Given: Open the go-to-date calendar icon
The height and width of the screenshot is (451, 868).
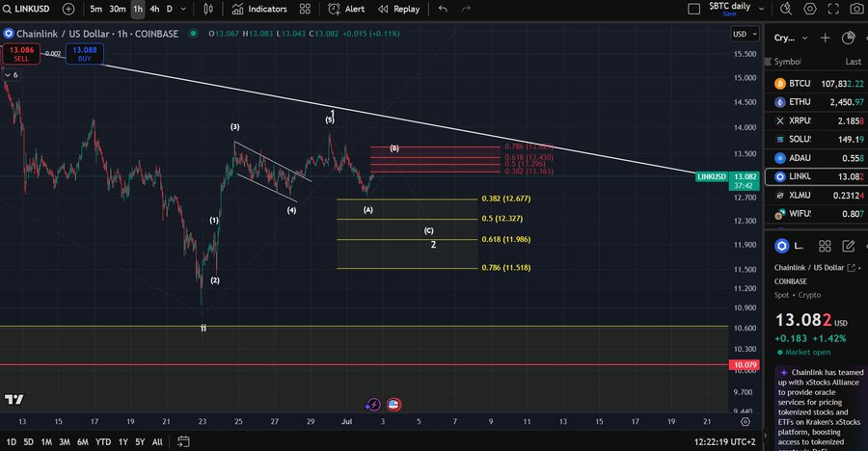Looking at the screenshot, I should tap(183, 441).
